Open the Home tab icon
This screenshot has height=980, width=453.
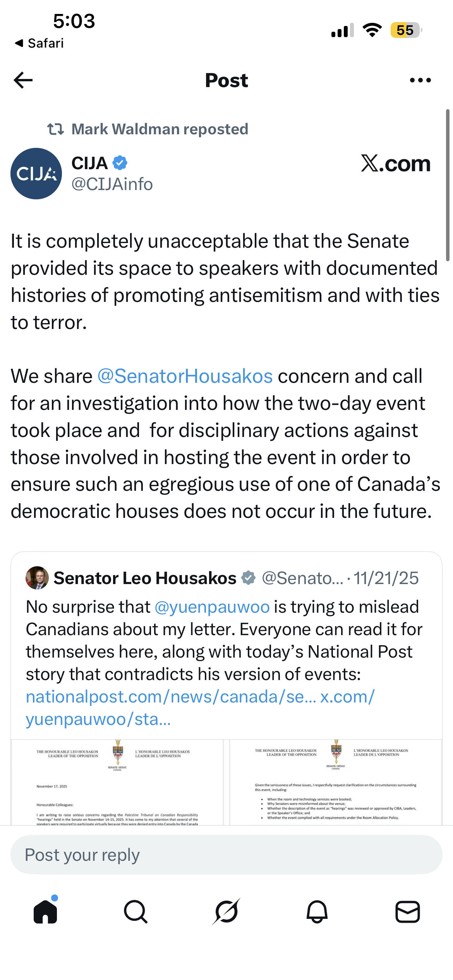[46, 911]
